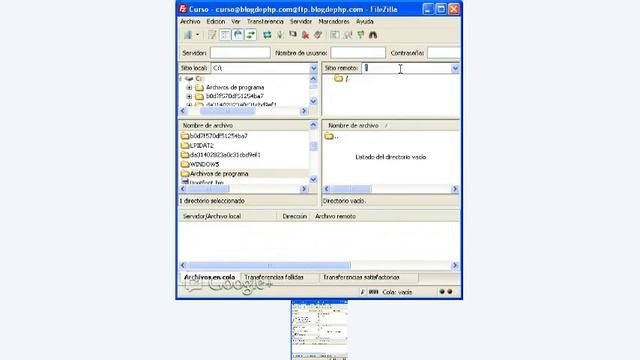Open the Site Manager dropdown arrow
Image resolution: width=640 pixels, height=360 pixels.
click(198, 35)
